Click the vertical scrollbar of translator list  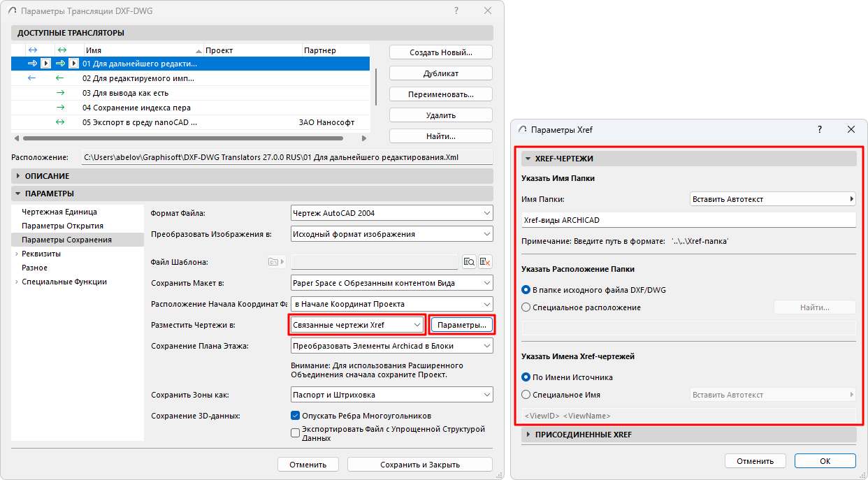pos(377,89)
